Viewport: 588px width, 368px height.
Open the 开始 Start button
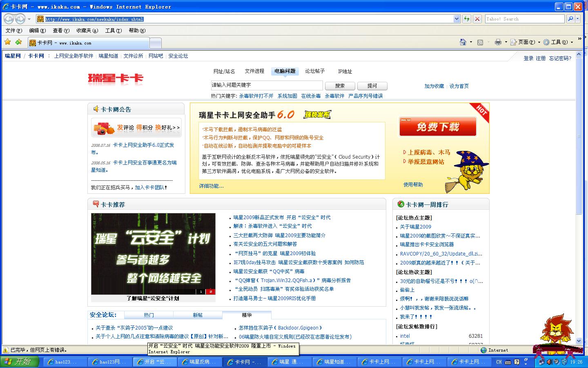click(20, 361)
